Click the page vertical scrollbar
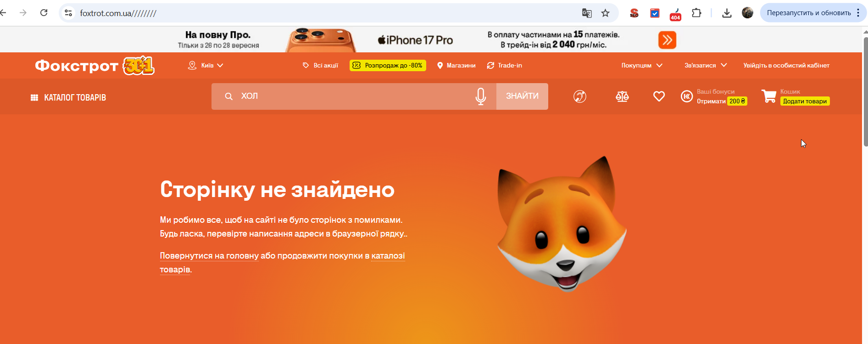This screenshot has width=868, height=344. coord(865,92)
